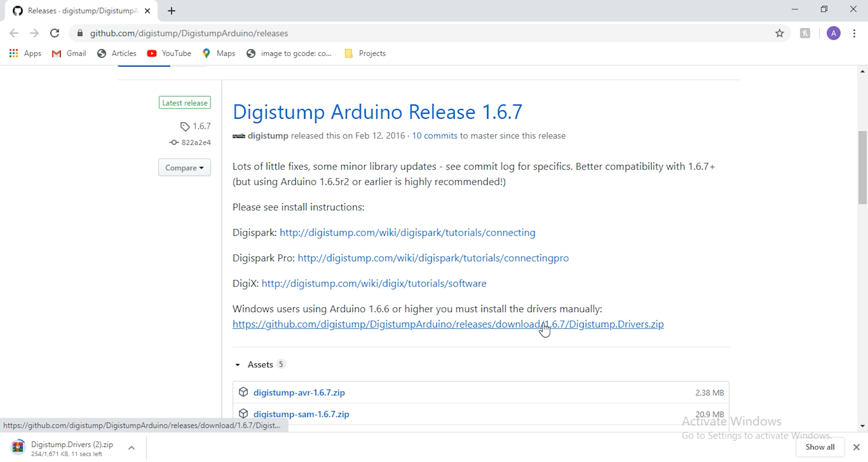Image resolution: width=868 pixels, height=462 pixels.
Task: View site info via the padlock icon
Action: pos(80,33)
